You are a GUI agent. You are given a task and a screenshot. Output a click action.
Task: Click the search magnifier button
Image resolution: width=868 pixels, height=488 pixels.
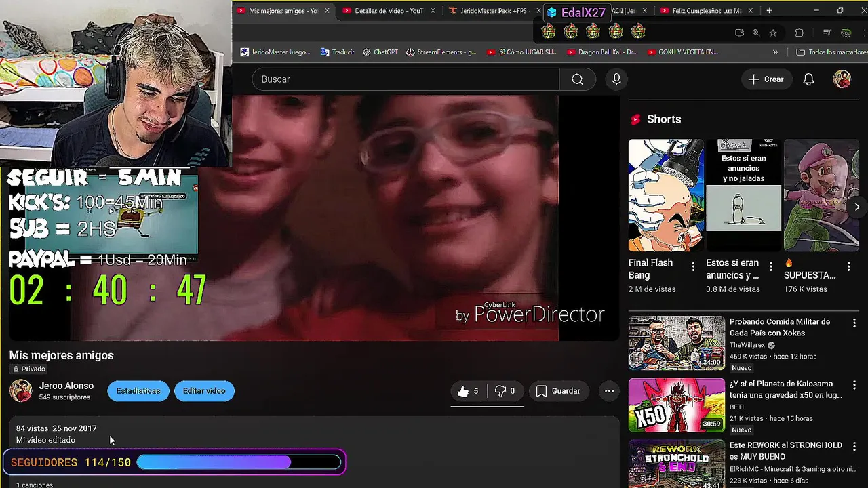coord(577,79)
